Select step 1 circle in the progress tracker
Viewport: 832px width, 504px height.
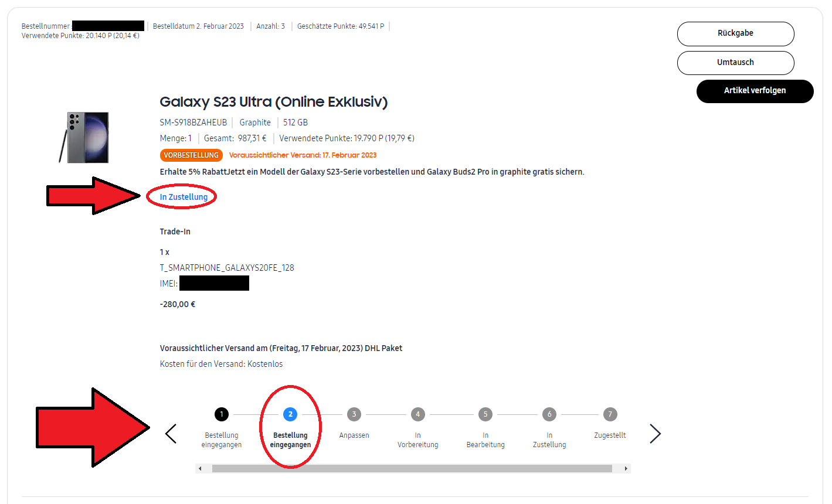pyautogui.click(x=222, y=414)
